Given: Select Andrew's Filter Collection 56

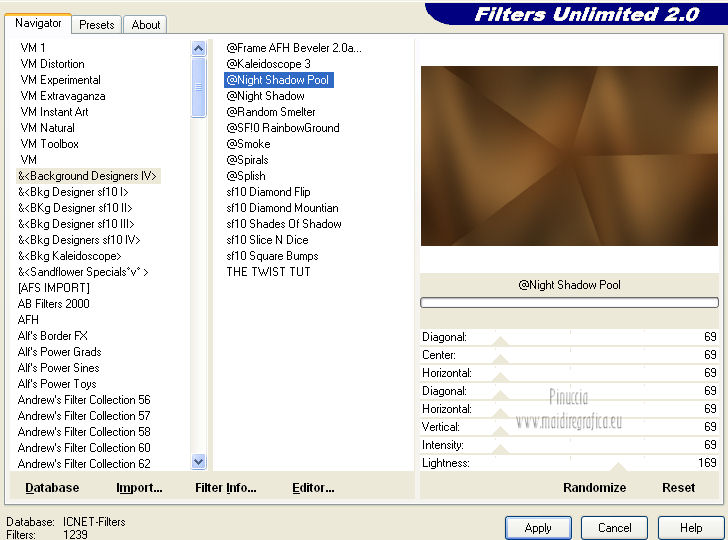Looking at the screenshot, I should coord(84,400).
